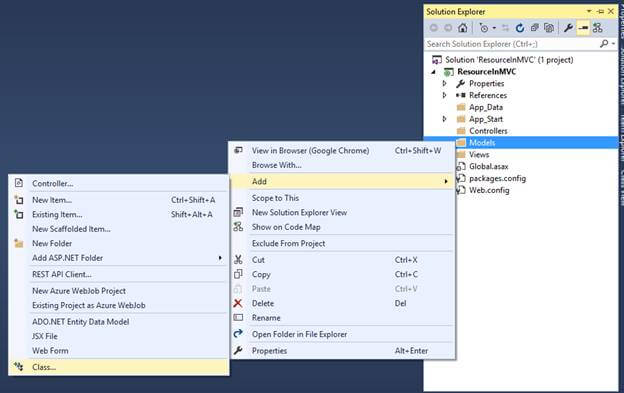
Task: Select the ResourceInMVC project
Action: tap(486, 72)
